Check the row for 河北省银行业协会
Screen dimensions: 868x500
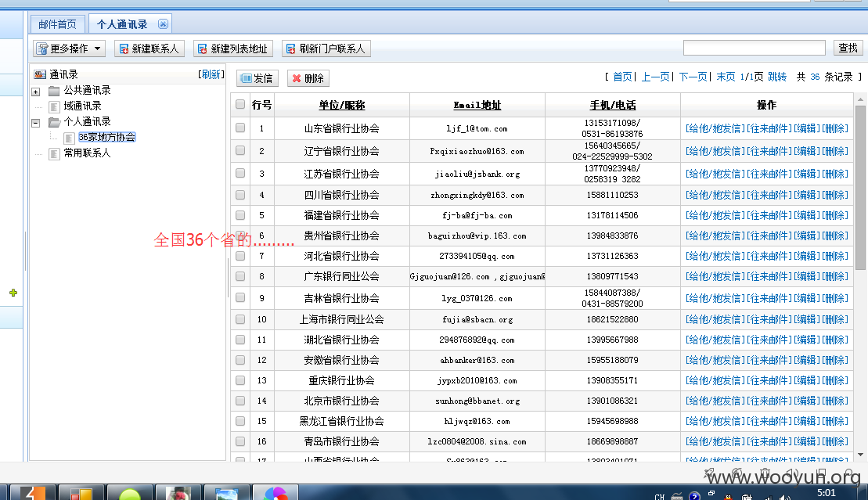click(x=240, y=256)
